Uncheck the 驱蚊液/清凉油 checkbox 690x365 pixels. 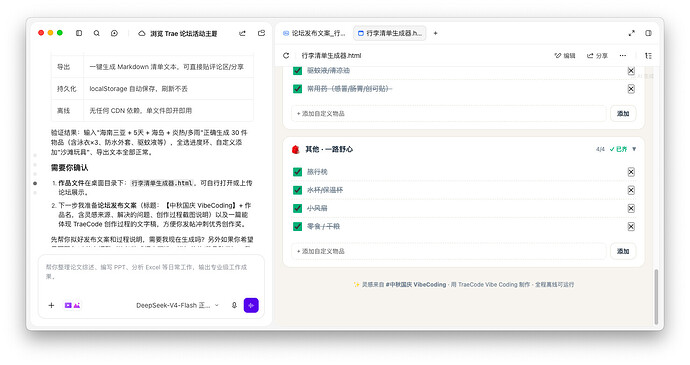[x=297, y=70]
